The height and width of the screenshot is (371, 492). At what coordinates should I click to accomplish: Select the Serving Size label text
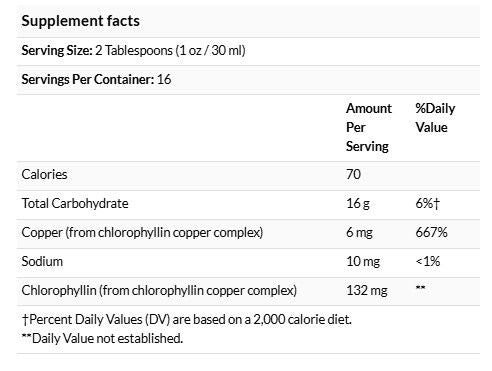57,51
